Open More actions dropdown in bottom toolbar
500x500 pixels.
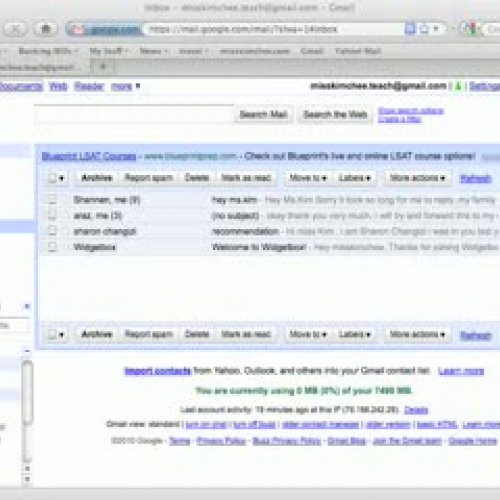pyautogui.click(x=417, y=334)
